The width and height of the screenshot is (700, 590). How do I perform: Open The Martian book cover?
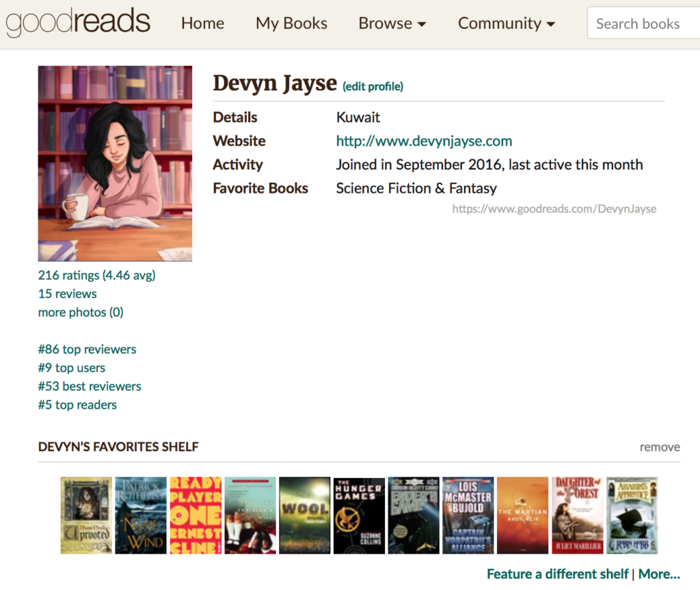click(522, 515)
